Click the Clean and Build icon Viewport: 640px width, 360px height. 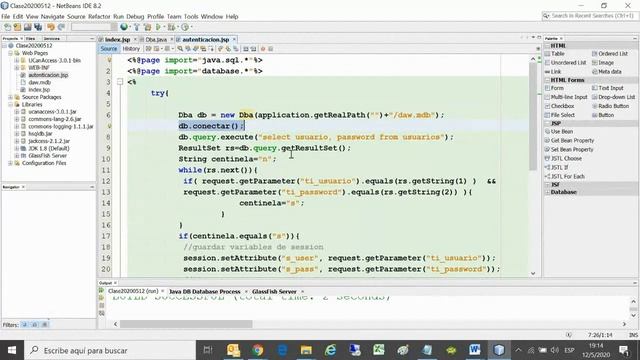point(147,27)
